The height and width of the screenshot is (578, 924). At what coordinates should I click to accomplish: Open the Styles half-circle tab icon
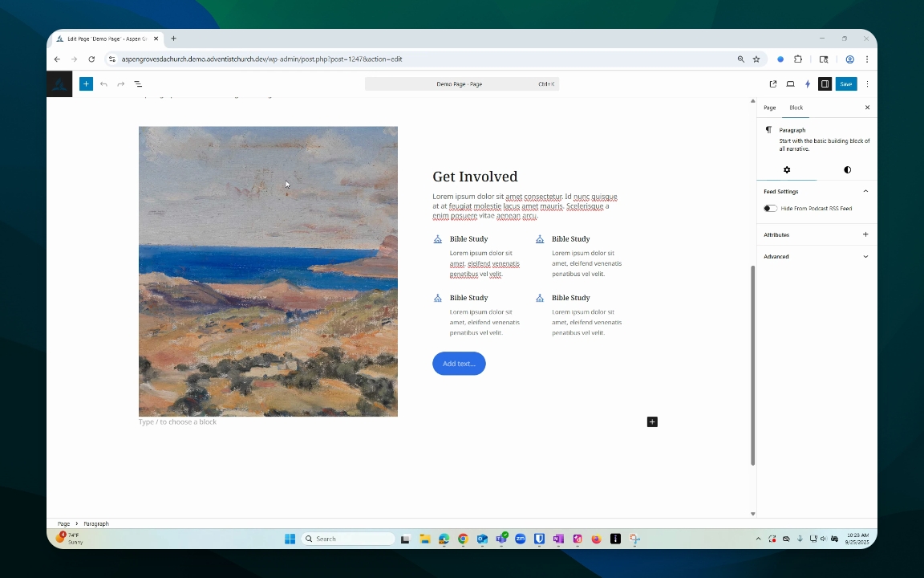[847, 170]
